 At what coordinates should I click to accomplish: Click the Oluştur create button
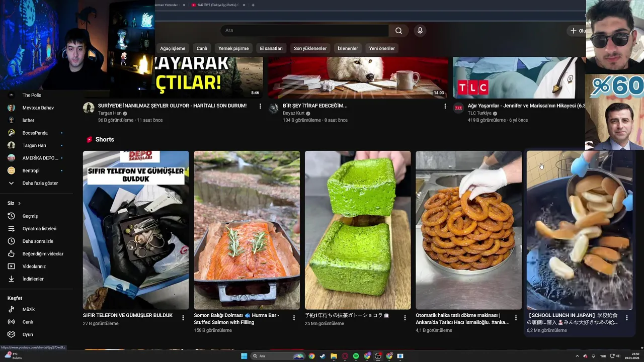pyautogui.click(x=577, y=31)
